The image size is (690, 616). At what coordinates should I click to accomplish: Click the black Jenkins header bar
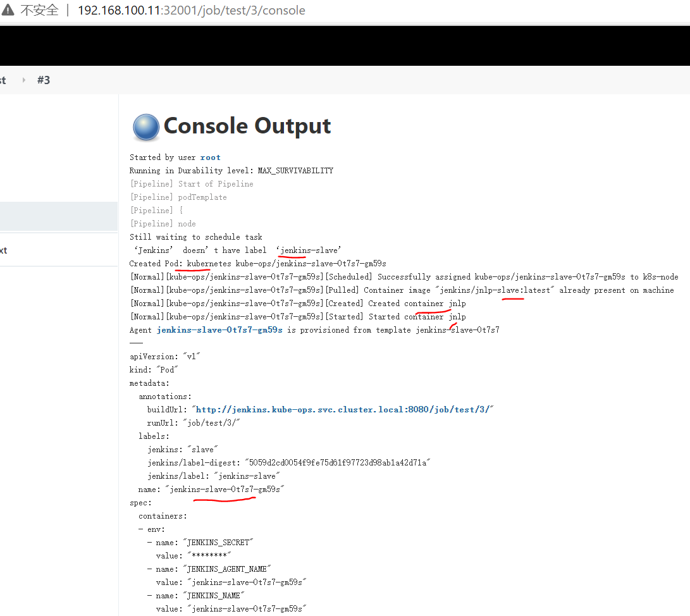(x=345, y=46)
